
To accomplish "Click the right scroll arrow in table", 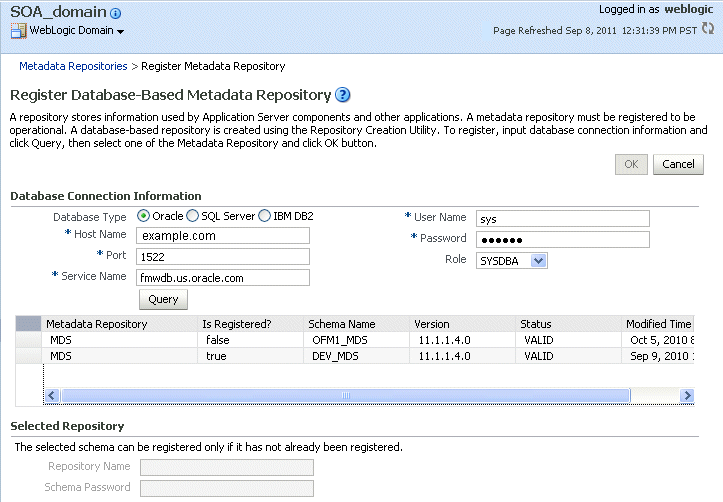I will click(687, 396).
